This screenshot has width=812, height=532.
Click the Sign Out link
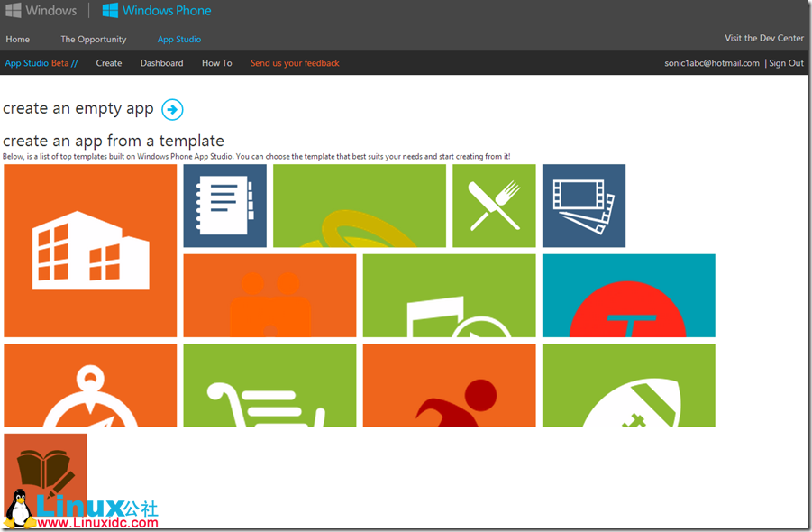(786, 63)
